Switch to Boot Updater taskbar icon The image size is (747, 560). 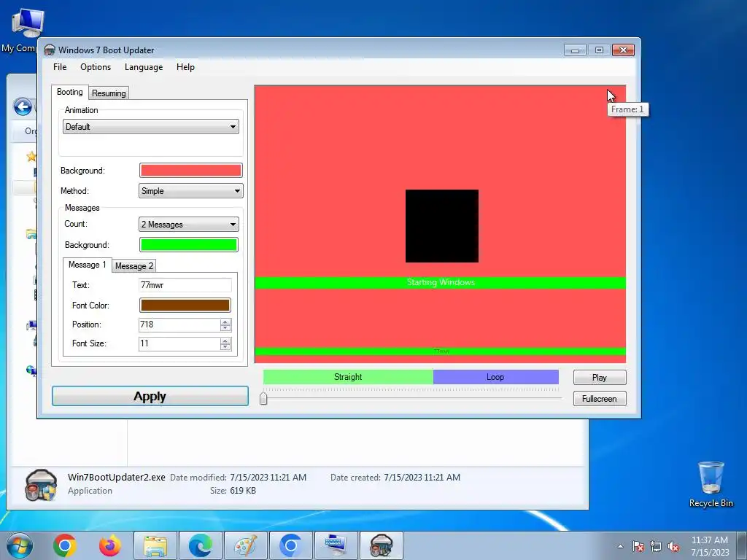pyautogui.click(x=381, y=545)
